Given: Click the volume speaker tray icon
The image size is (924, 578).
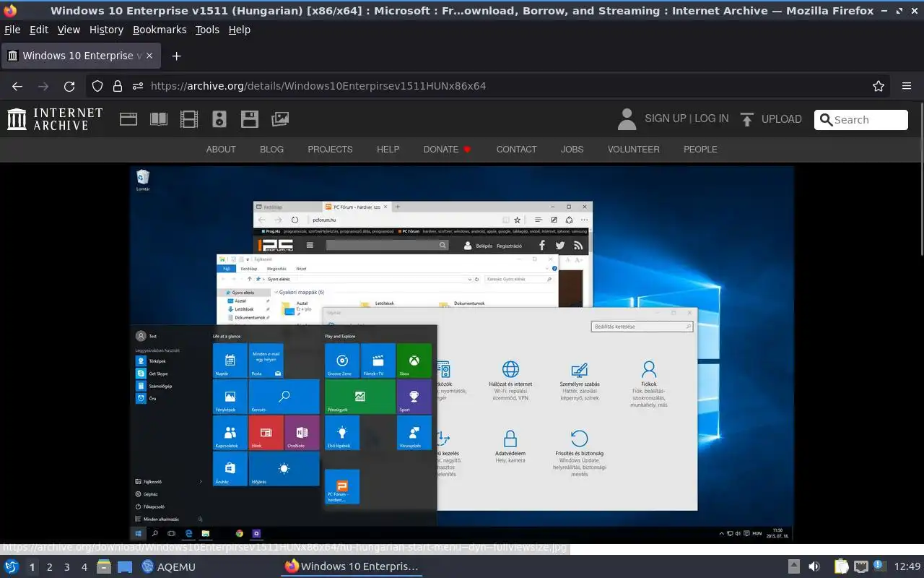Looking at the screenshot, I should (x=814, y=566).
